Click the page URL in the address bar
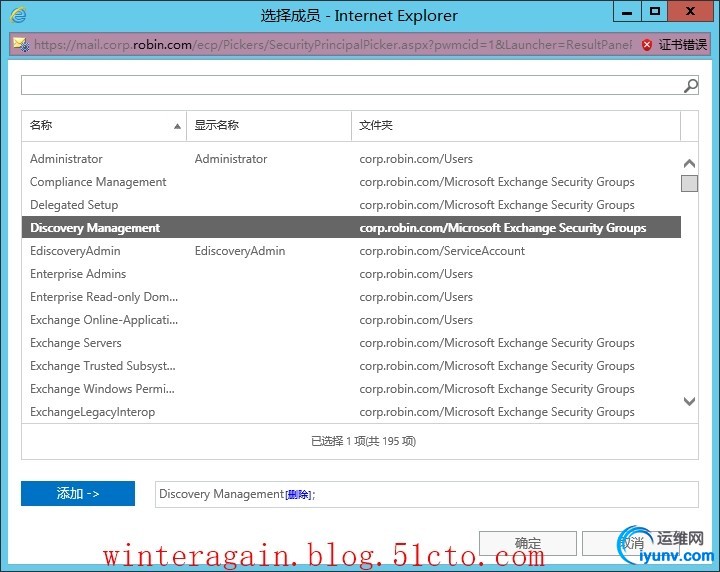720x572 pixels. pyautogui.click(x=333, y=45)
